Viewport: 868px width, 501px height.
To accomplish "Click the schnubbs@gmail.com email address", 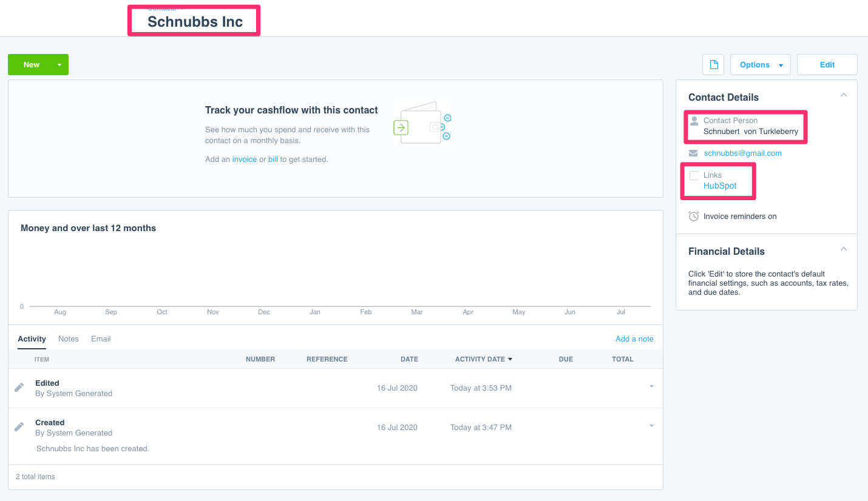I will 742,153.
